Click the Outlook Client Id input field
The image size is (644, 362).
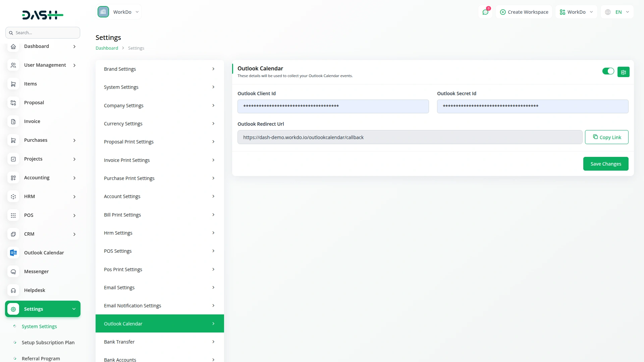[x=333, y=106]
